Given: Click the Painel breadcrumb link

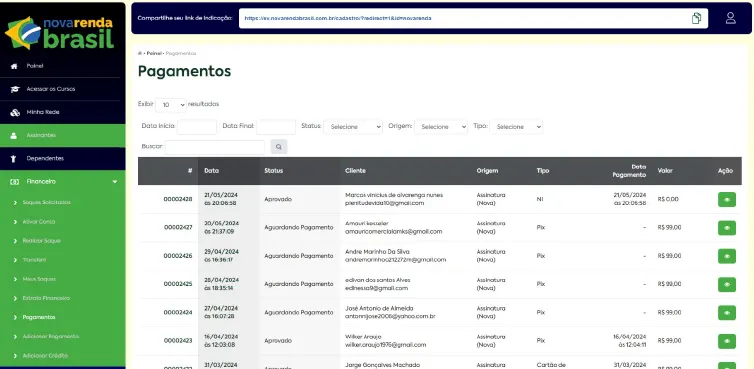Looking at the screenshot, I should pos(154,53).
